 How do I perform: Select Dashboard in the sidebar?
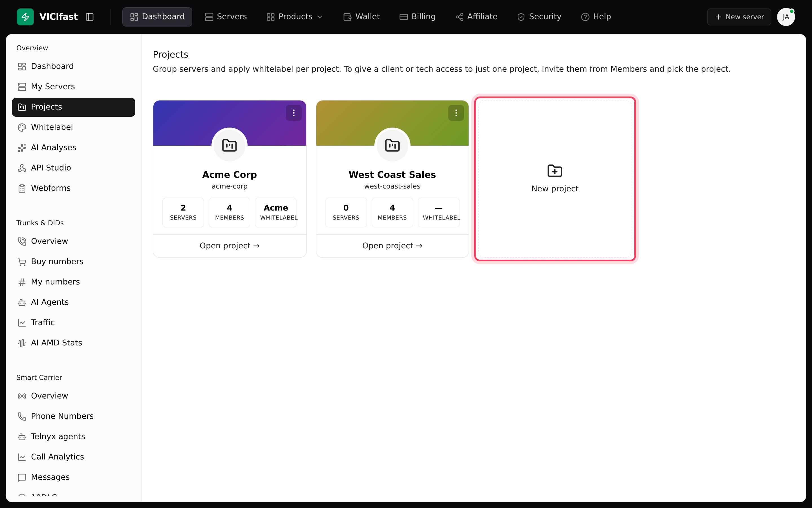tap(74, 66)
